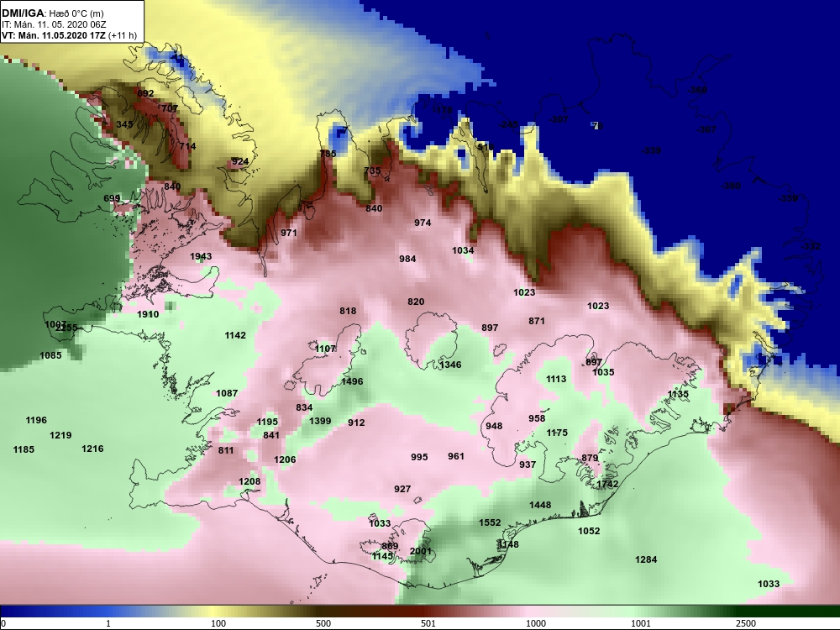840x630 pixels.
Task: Click the map value '1943'
Action: click(x=201, y=256)
